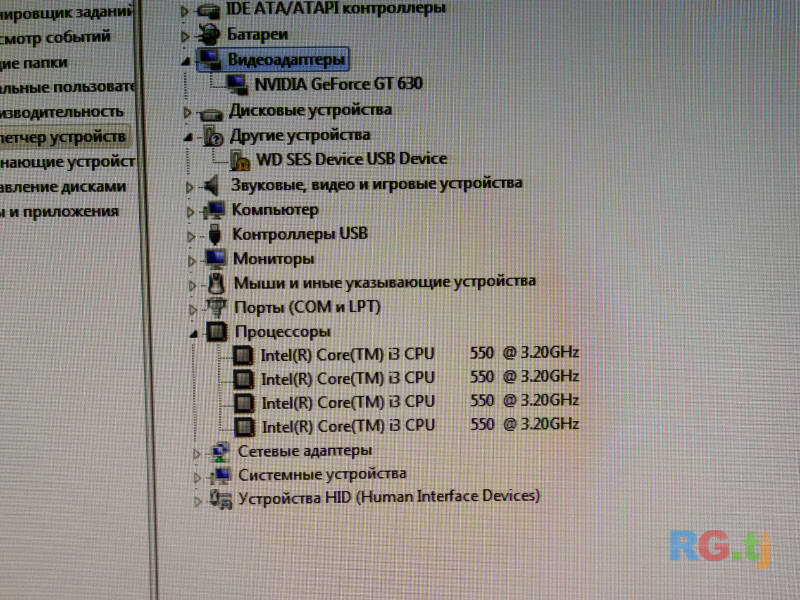Select WD SES Device USB Device text
Screen dimensions: 800x600
click(x=351, y=159)
